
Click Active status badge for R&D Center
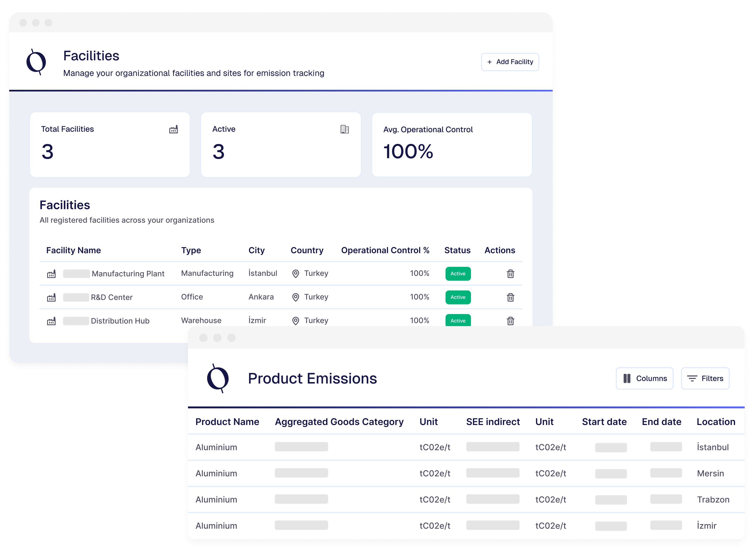click(x=458, y=297)
